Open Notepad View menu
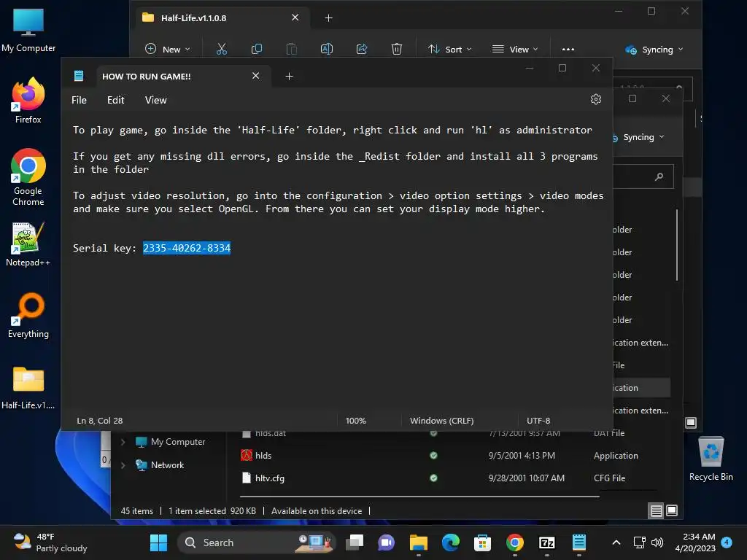The height and width of the screenshot is (560, 747). (156, 100)
